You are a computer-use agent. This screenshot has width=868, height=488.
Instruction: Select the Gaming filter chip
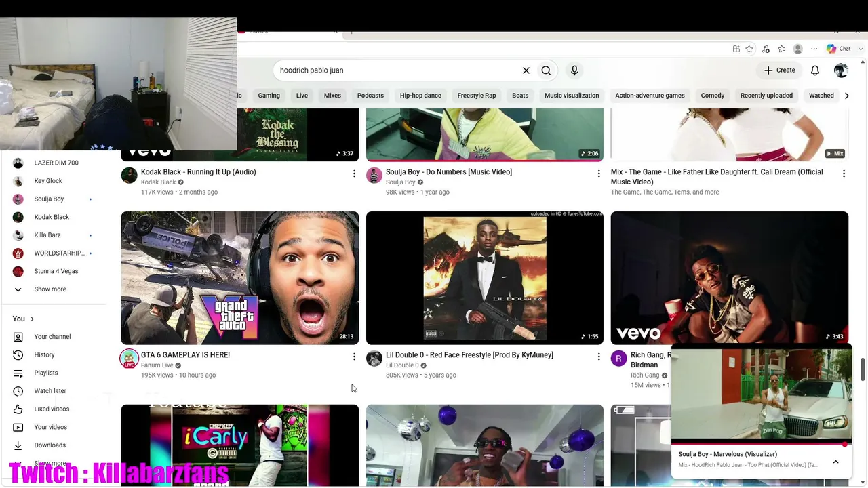click(x=269, y=96)
